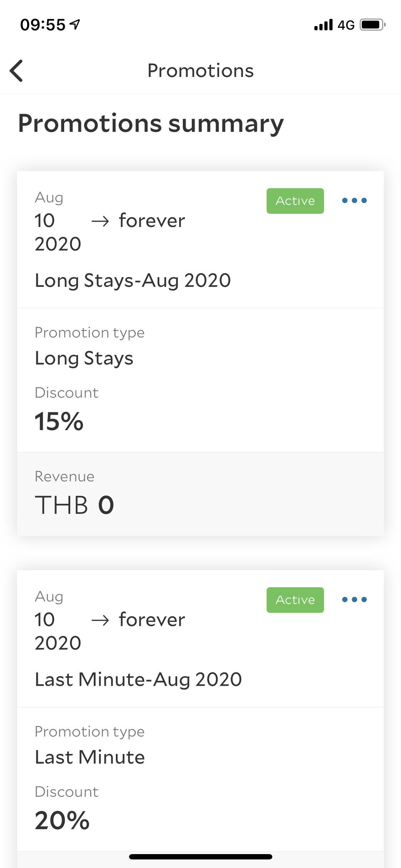Tap the Last Minute promotion type label

pyautogui.click(x=90, y=758)
